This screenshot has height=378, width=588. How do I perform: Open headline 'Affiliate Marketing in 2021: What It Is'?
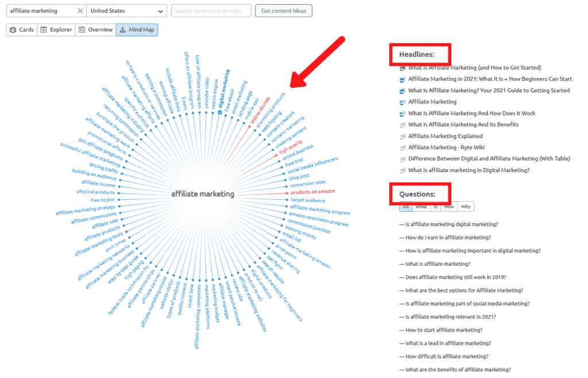(490, 79)
